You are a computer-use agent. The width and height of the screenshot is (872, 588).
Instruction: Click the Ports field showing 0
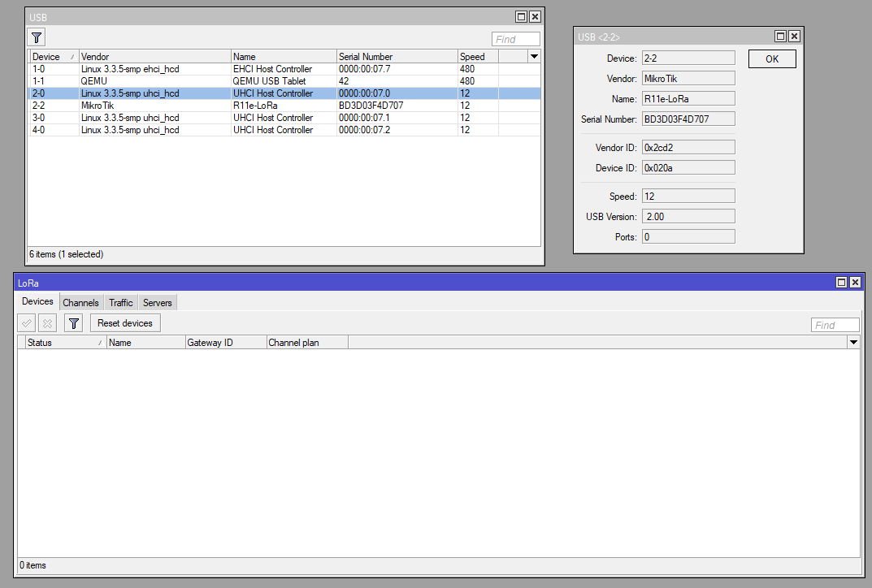click(x=688, y=237)
